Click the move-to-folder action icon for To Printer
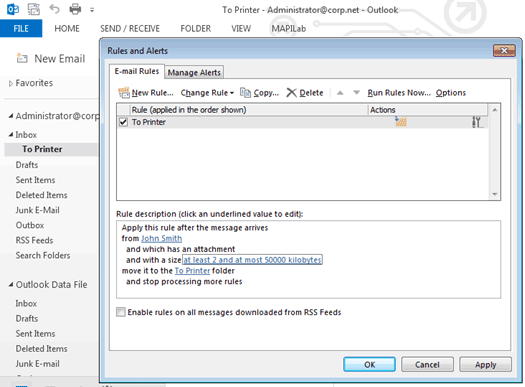The width and height of the screenshot is (525, 387). [x=401, y=122]
